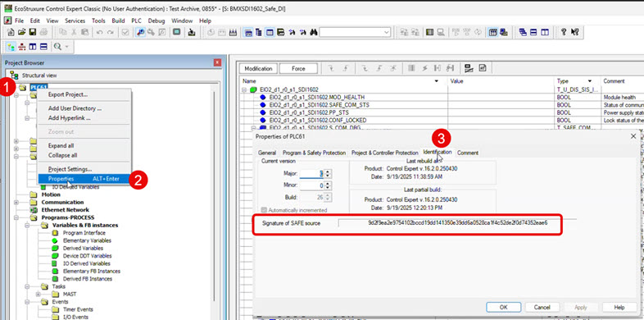Screen dimensions: 644x320
Task: Open the PLC menu
Action: coord(136,21)
